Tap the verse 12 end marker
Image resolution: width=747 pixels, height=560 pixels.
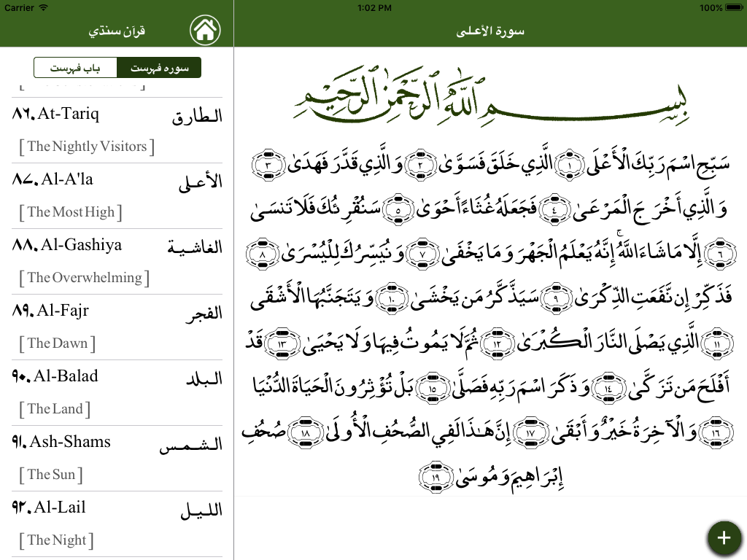tap(496, 343)
